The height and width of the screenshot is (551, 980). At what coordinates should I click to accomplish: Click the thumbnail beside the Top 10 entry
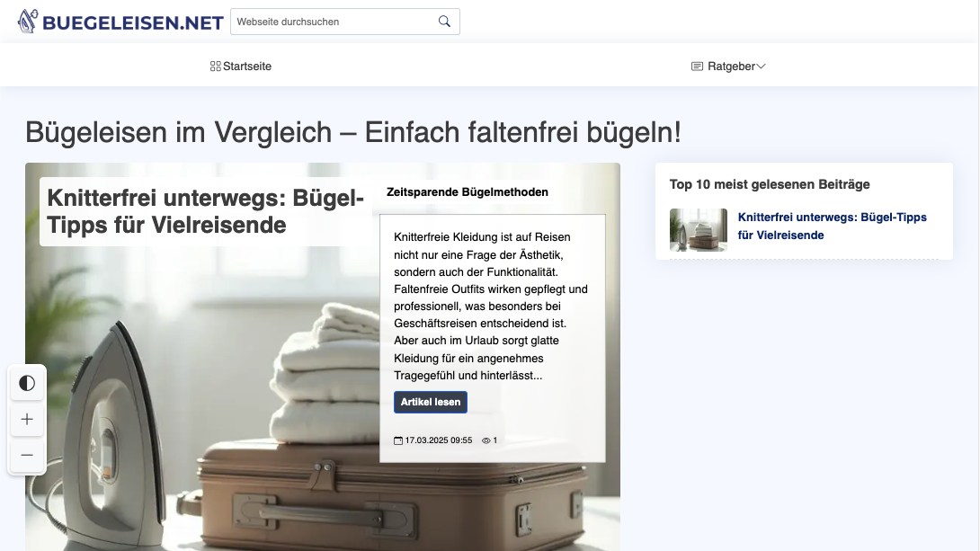699,231
